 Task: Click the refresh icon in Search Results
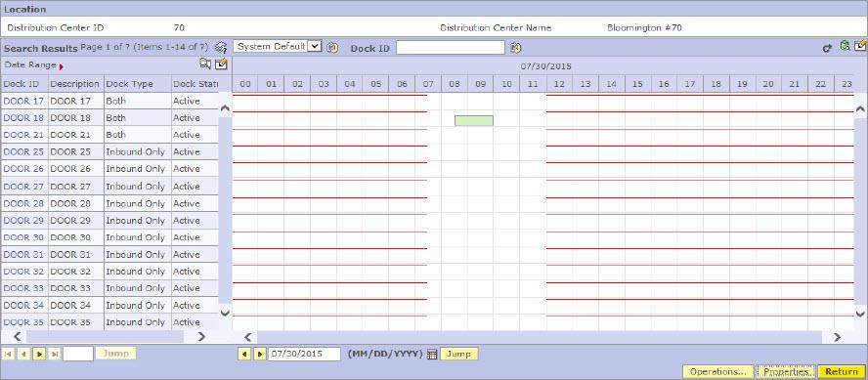(827, 49)
